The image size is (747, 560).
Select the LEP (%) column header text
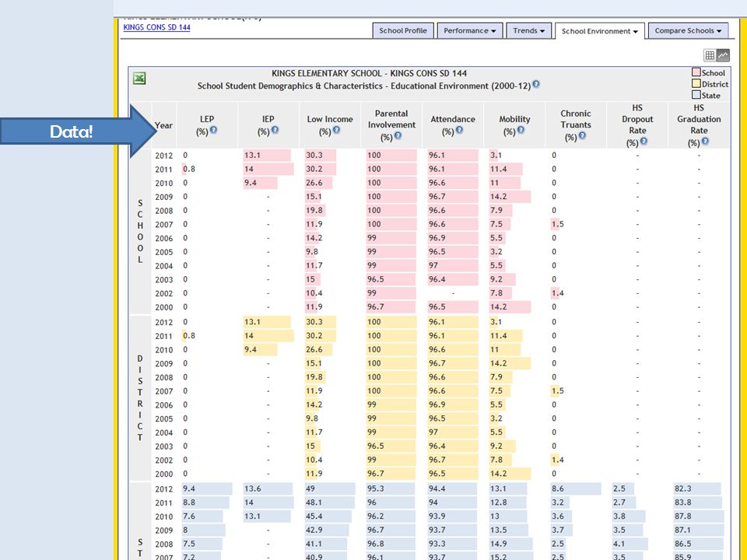coord(207,124)
